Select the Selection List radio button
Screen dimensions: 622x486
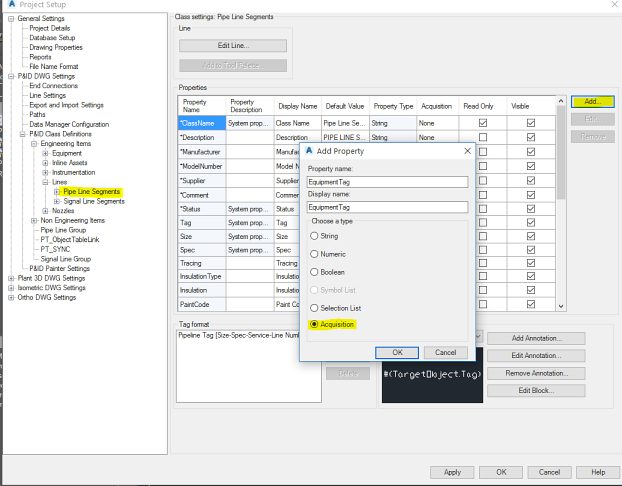coord(314,308)
